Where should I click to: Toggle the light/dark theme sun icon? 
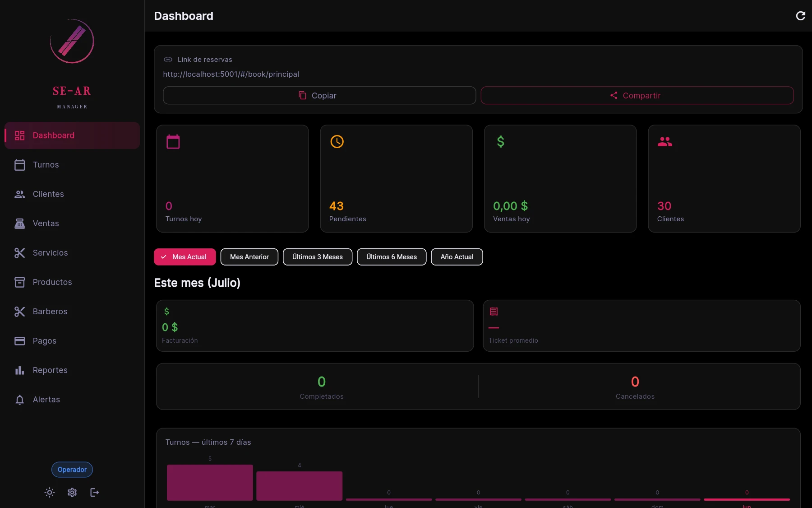[50, 492]
